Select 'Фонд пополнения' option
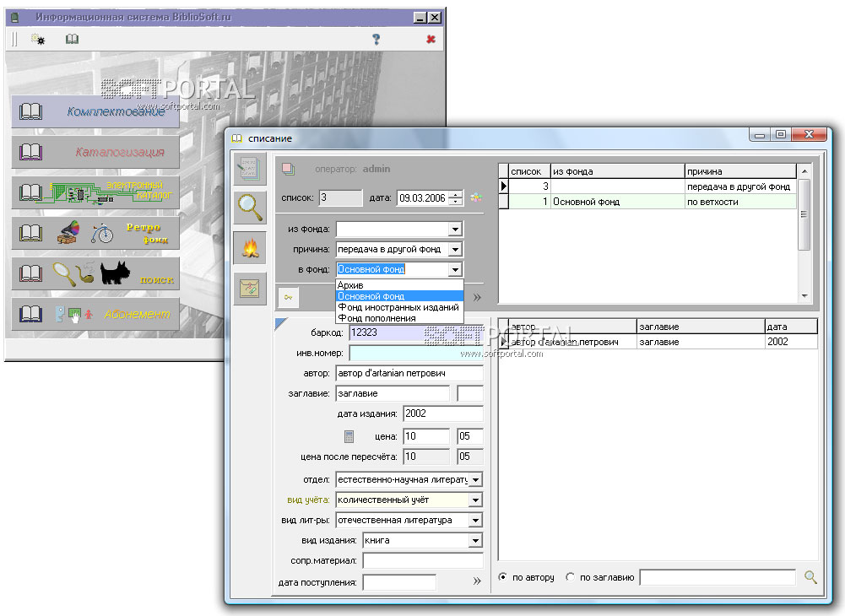 tap(399, 318)
